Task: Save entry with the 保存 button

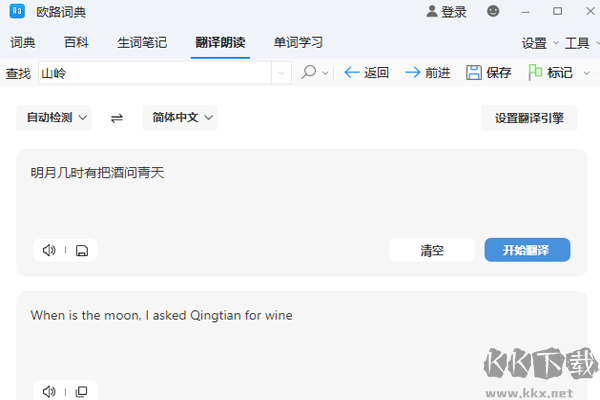Action: click(489, 72)
